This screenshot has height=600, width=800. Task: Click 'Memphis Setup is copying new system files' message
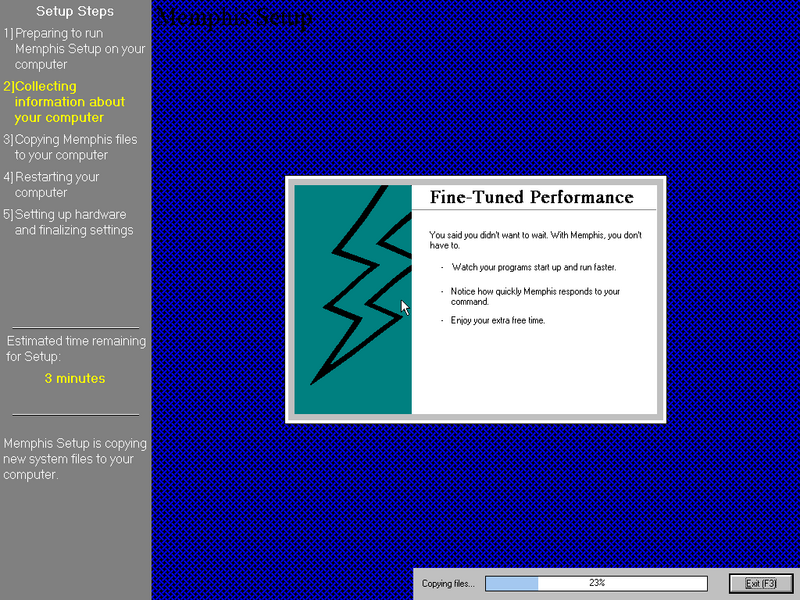75,459
